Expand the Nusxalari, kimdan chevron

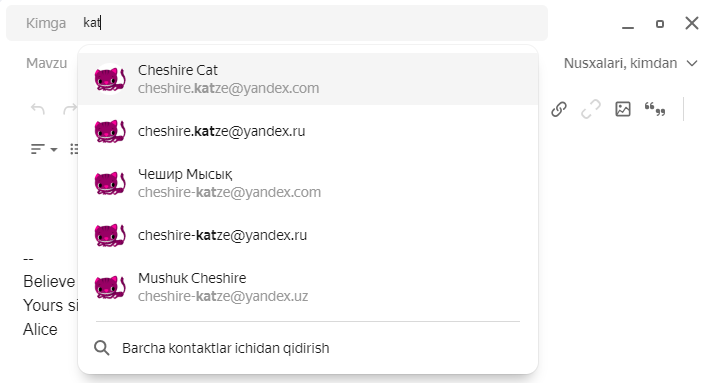(692, 63)
